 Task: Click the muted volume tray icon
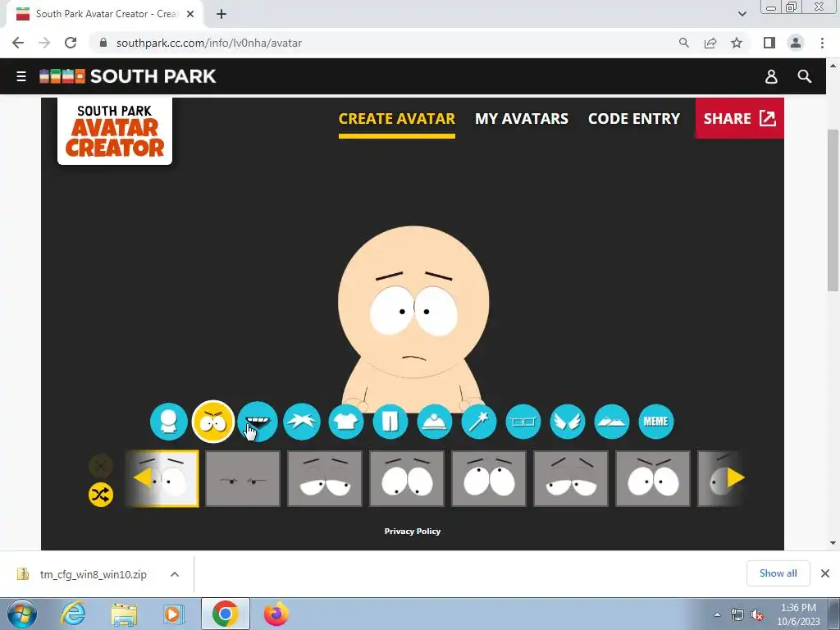pos(757,615)
